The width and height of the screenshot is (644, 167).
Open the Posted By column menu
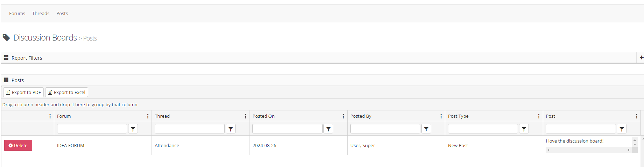point(441,116)
